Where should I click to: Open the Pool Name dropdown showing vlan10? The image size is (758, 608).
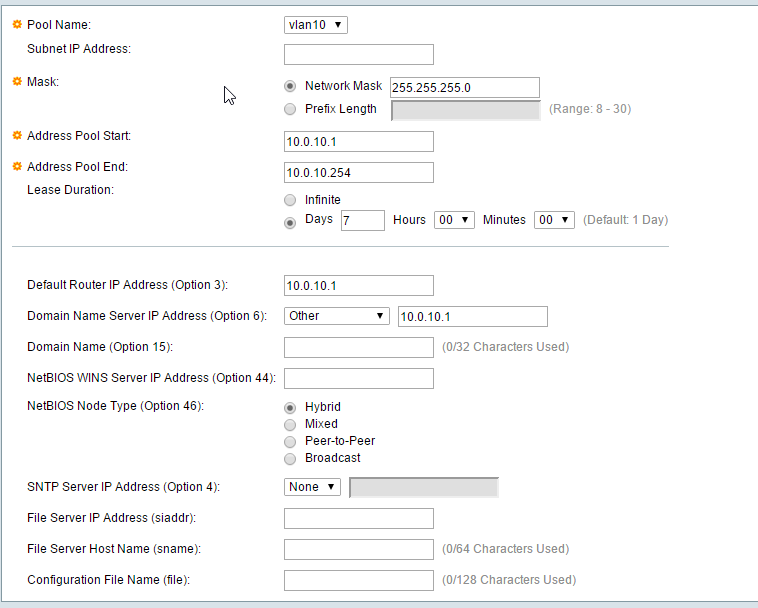click(x=316, y=25)
